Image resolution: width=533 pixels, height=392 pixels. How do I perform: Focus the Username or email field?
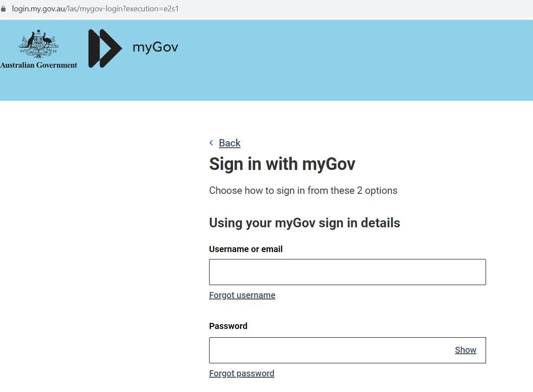[347, 272]
